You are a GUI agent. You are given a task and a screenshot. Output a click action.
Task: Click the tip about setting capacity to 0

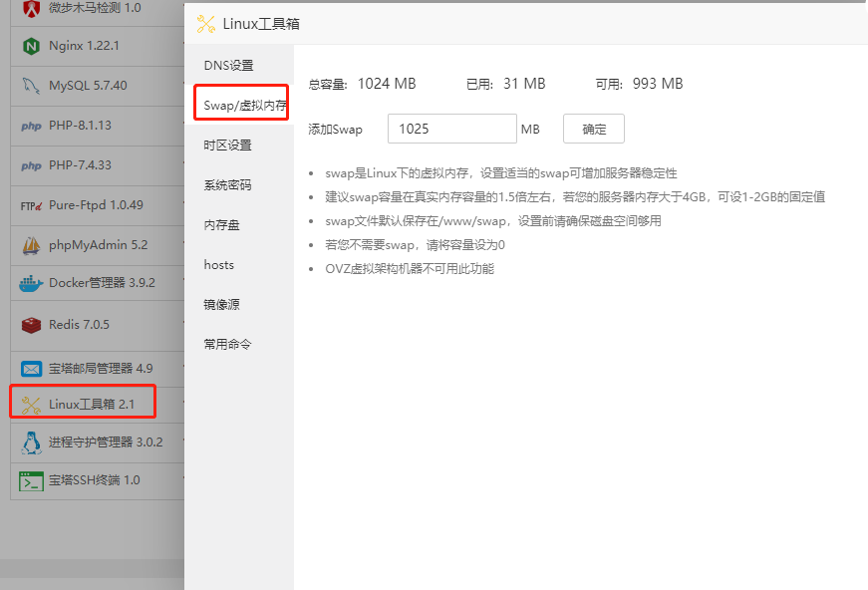[x=416, y=245]
